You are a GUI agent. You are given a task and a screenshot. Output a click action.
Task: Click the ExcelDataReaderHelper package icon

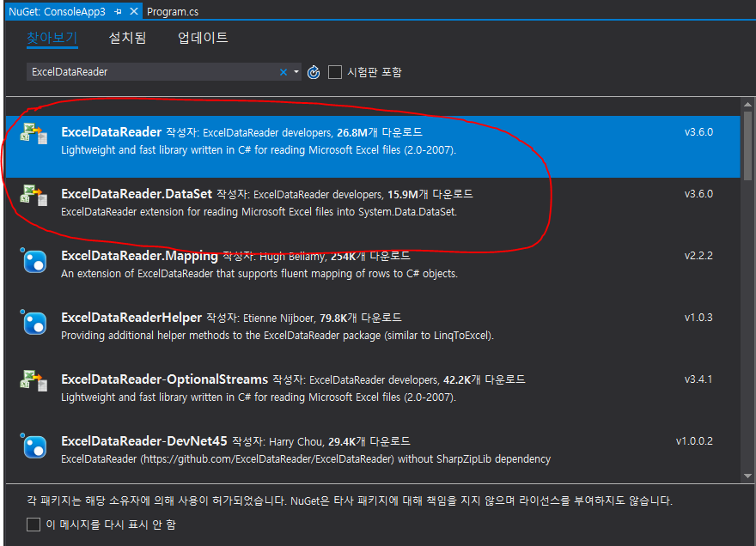[x=34, y=323]
